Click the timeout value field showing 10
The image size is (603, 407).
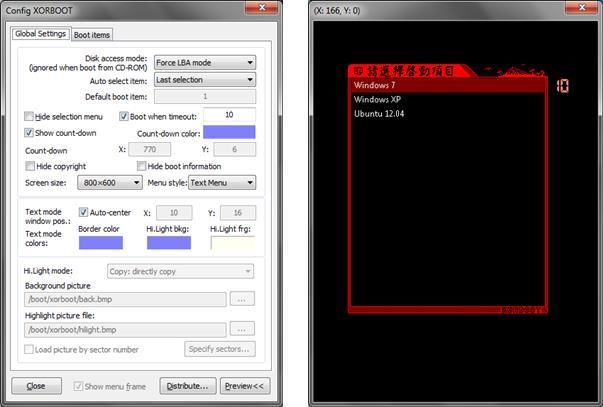[x=229, y=115]
